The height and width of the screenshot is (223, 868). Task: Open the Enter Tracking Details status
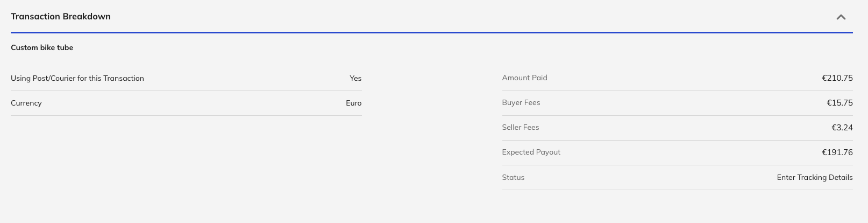tap(814, 177)
